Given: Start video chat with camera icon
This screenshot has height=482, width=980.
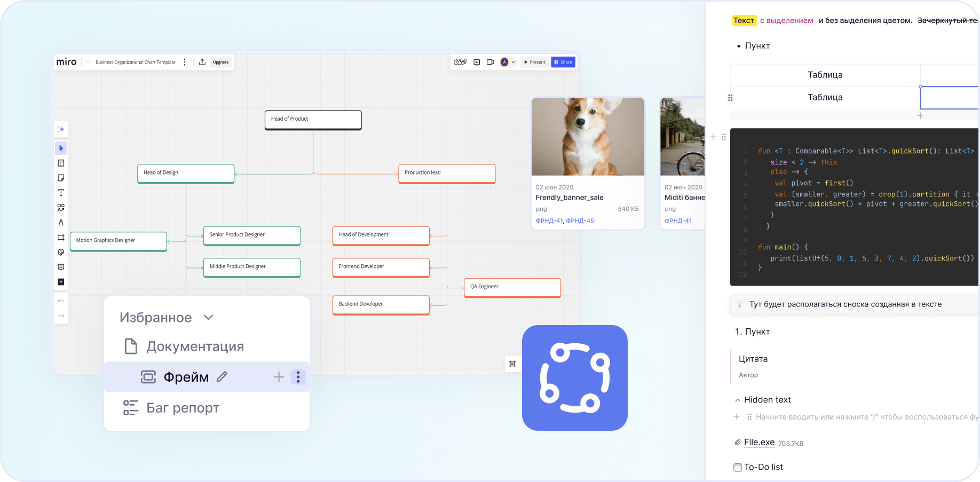Looking at the screenshot, I should coord(490,62).
